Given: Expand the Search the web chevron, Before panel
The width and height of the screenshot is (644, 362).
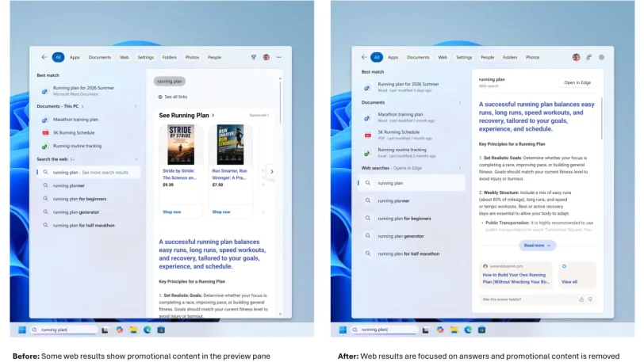Looking at the screenshot, I should click(136, 159).
